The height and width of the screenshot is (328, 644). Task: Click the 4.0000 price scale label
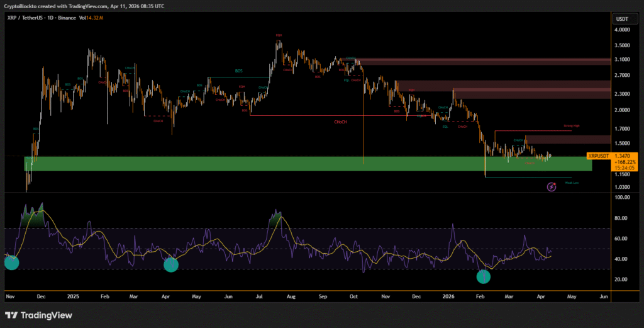click(x=623, y=30)
